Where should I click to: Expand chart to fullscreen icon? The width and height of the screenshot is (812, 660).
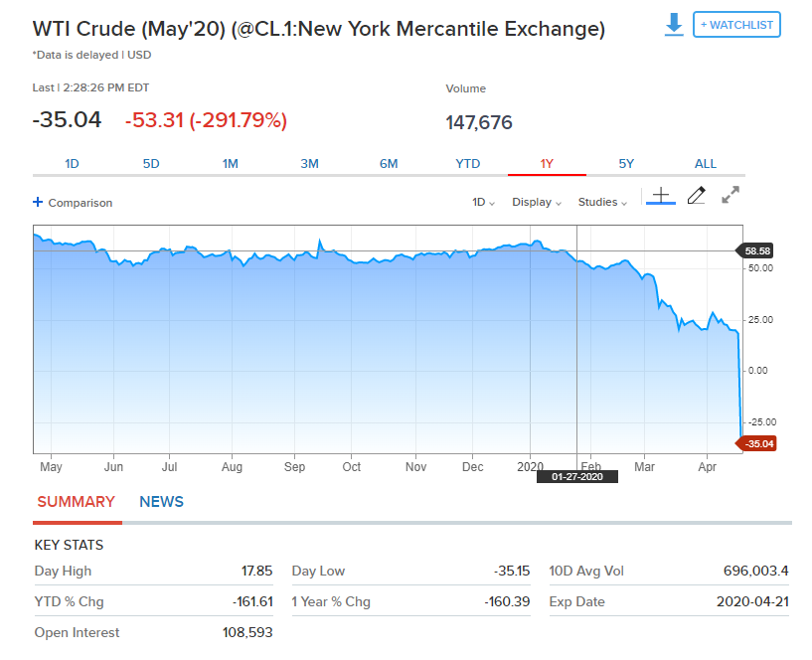tap(731, 195)
